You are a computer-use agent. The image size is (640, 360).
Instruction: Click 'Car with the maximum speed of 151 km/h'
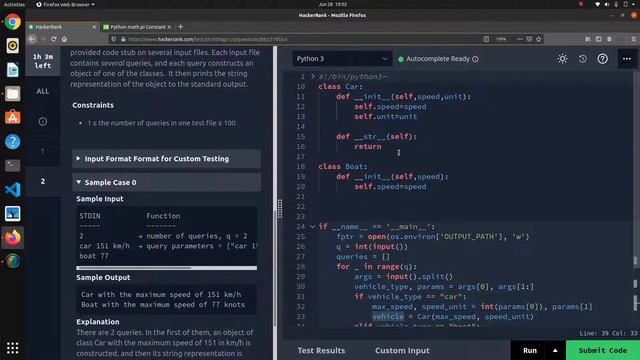click(161, 294)
